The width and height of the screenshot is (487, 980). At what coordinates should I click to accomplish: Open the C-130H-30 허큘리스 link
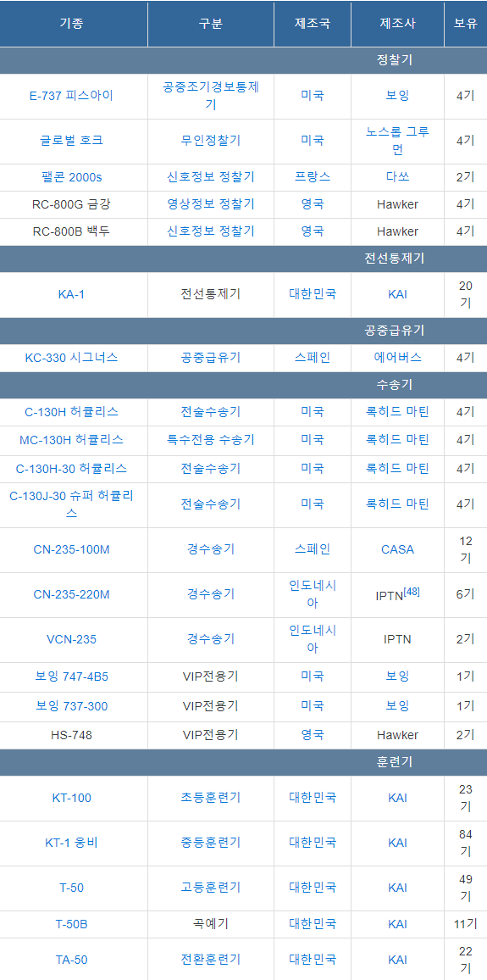71,468
